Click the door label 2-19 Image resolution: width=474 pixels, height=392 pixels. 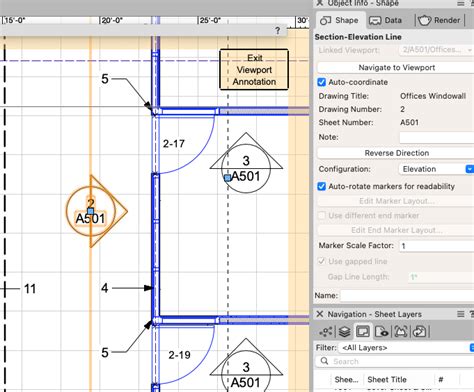click(x=179, y=355)
